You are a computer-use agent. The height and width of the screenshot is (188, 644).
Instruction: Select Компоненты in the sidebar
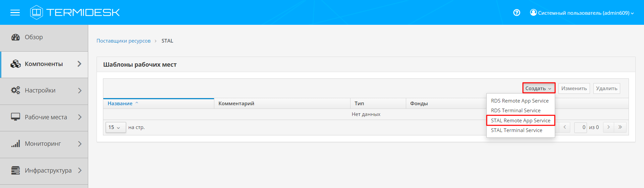pyautogui.click(x=44, y=64)
